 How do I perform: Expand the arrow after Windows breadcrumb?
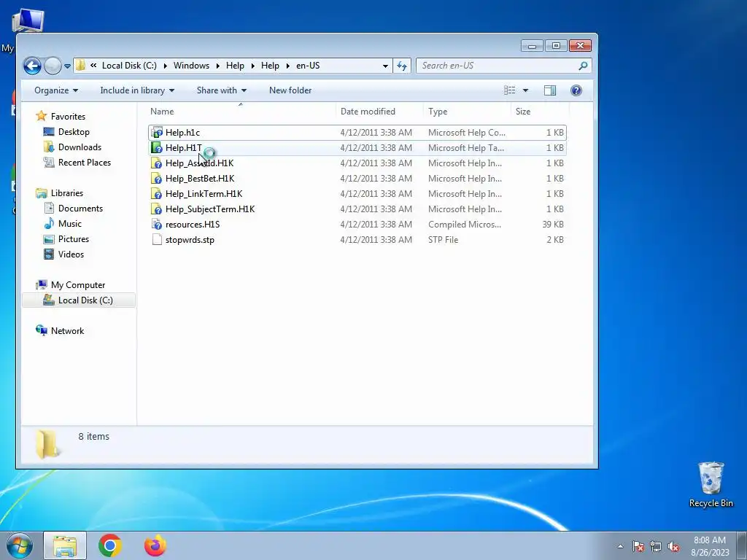click(x=217, y=66)
